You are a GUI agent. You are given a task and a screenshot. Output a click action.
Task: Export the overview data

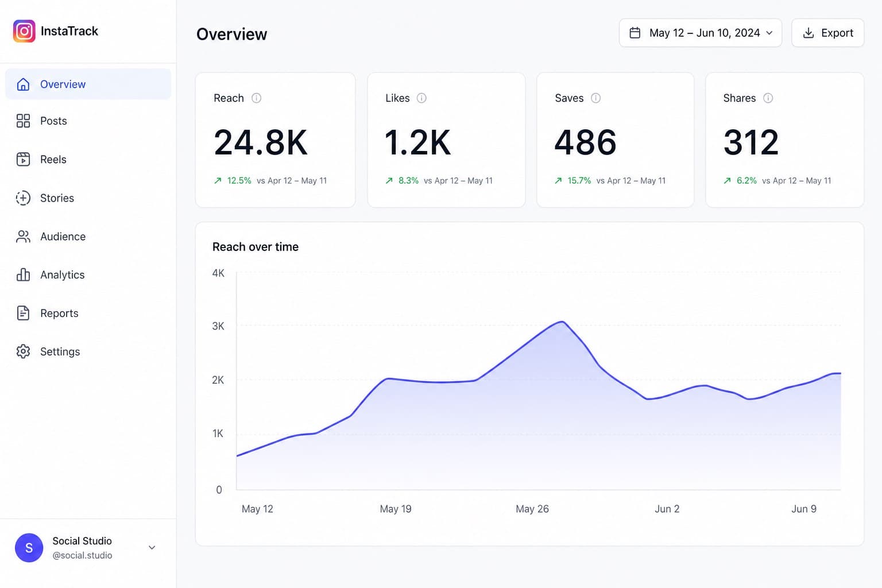[827, 33]
